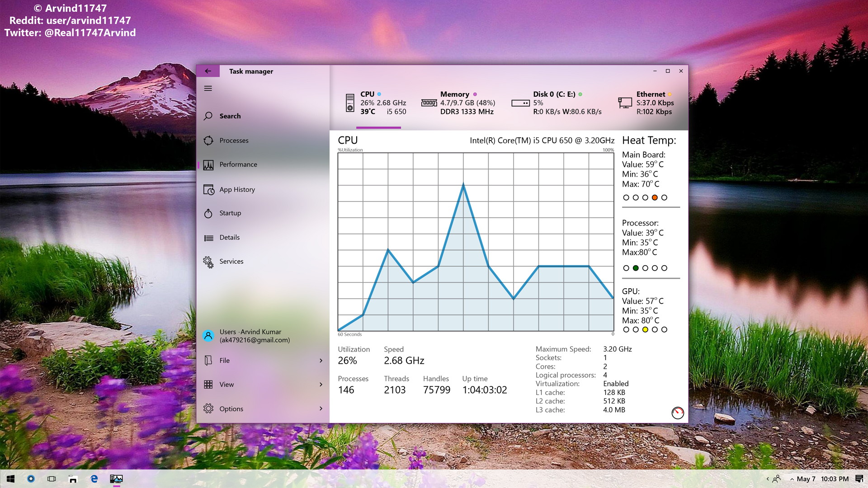
Task: Expand the View submenu chevron
Action: pyautogui.click(x=321, y=385)
